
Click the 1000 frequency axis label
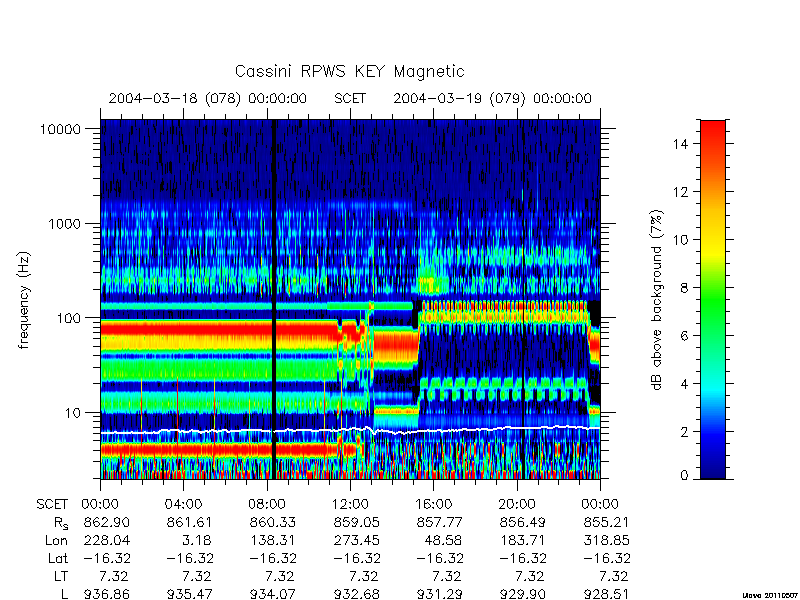tap(65, 223)
